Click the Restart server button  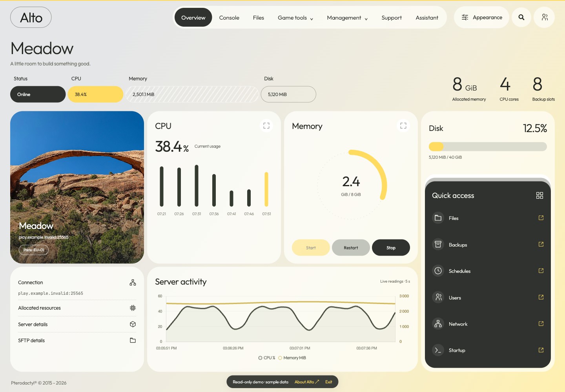351,248
